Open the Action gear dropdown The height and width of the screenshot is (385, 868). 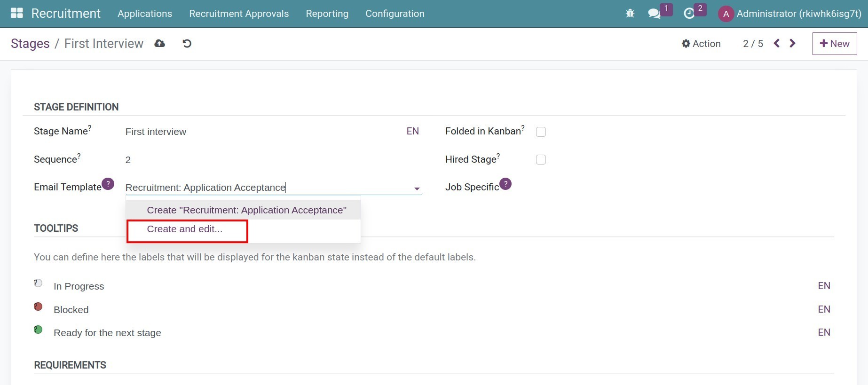[701, 44]
